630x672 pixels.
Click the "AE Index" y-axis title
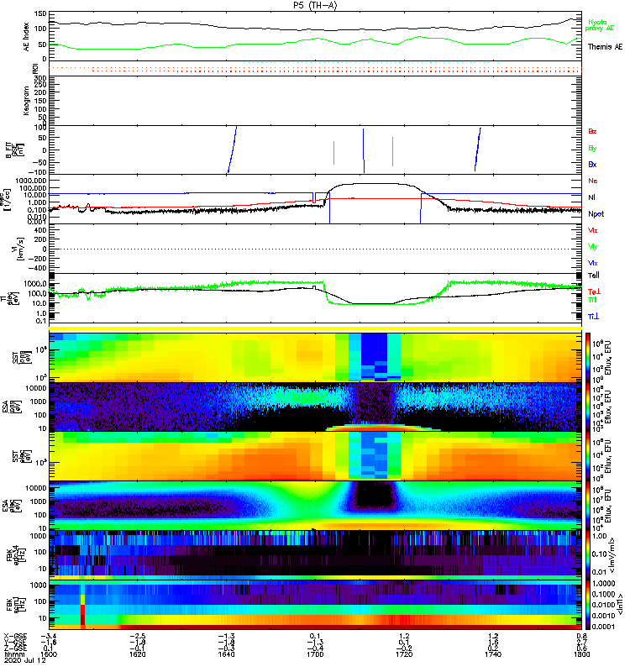[27, 37]
